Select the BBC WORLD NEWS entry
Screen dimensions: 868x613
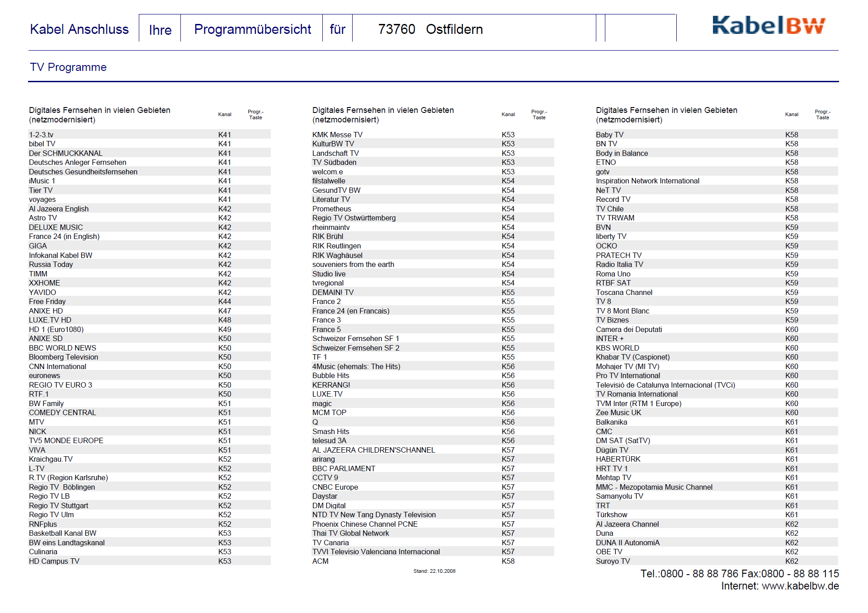(62, 348)
